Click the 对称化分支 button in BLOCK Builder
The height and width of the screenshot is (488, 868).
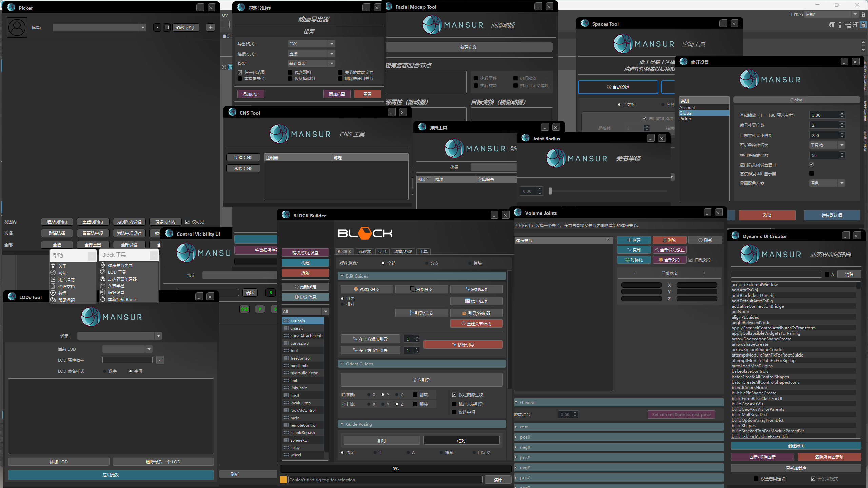(x=367, y=289)
